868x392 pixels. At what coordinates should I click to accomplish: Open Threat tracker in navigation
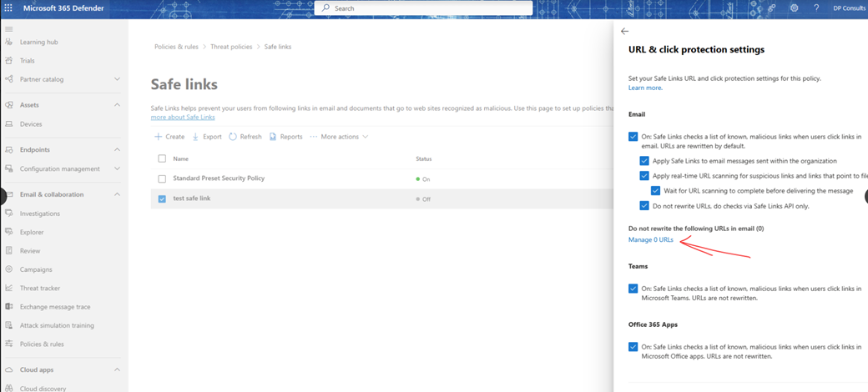click(40, 288)
